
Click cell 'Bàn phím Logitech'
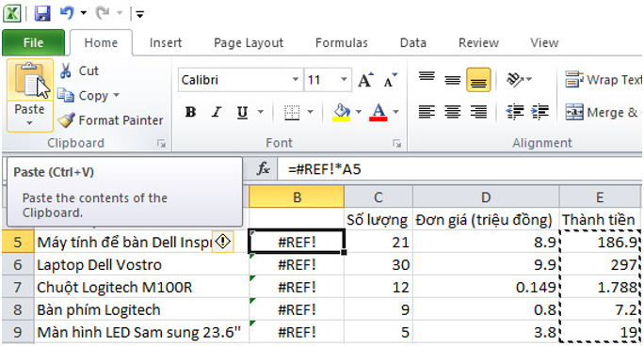point(141,310)
